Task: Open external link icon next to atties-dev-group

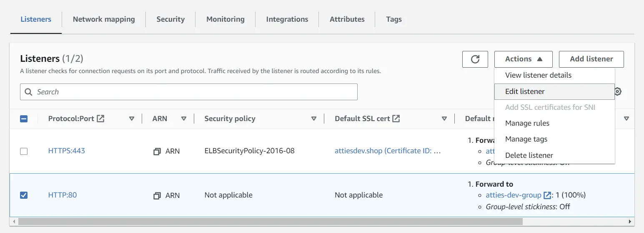Action: [547, 195]
